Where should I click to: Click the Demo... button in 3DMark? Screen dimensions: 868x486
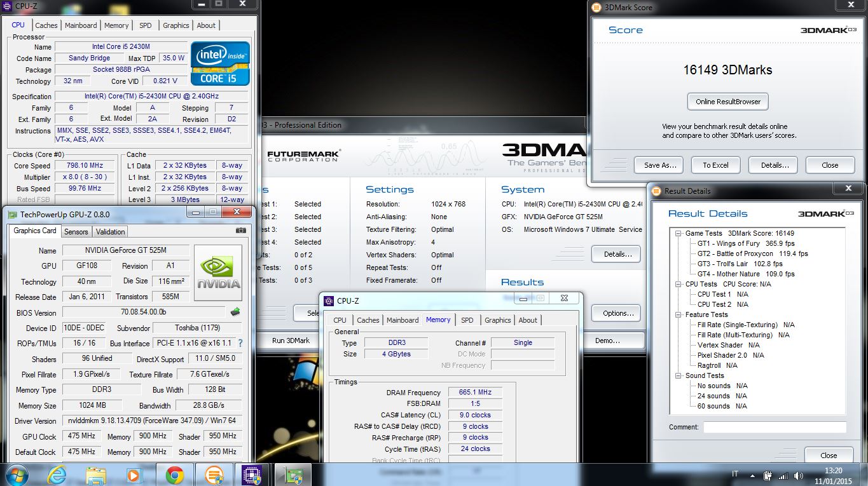click(607, 341)
